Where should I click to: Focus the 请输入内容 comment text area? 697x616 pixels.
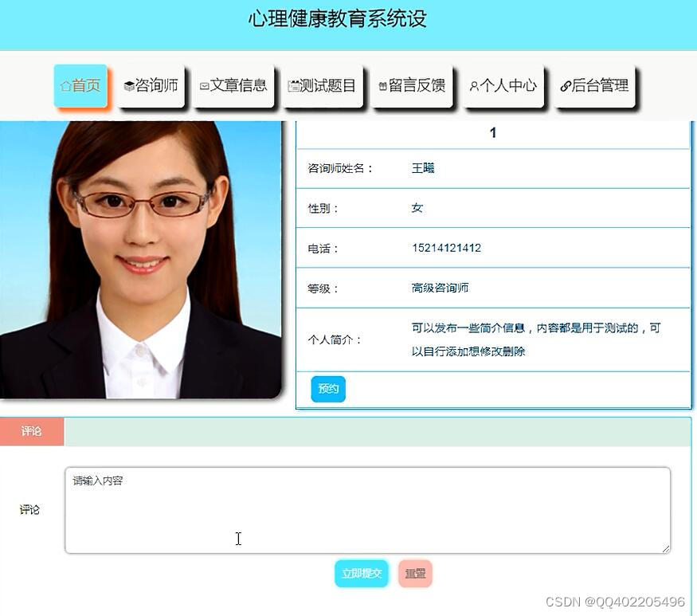pos(367,510)
